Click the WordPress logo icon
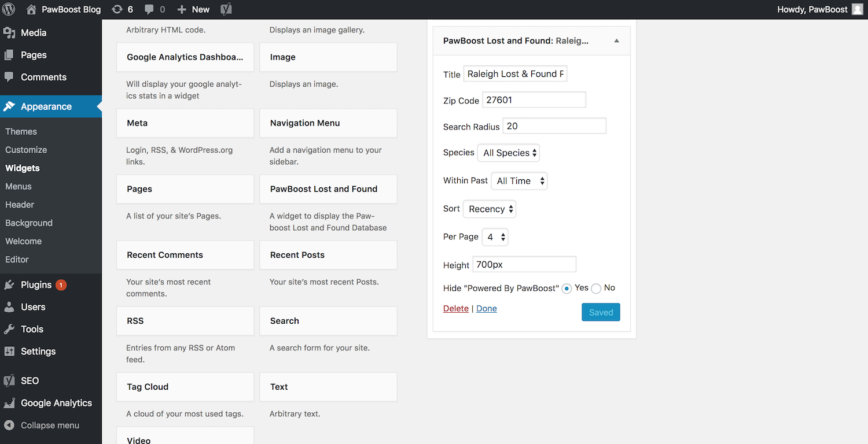The image size is (868, 444). [9, 9]
